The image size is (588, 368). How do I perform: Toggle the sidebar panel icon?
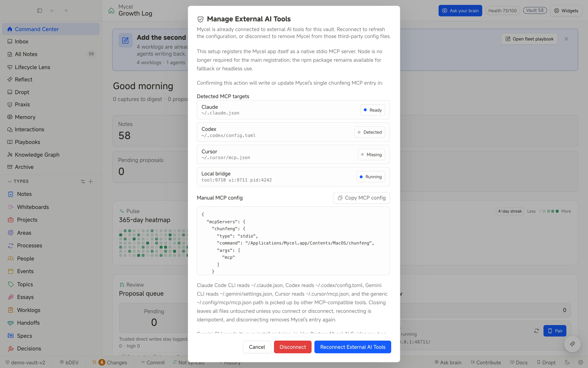[x=40, y=11]
